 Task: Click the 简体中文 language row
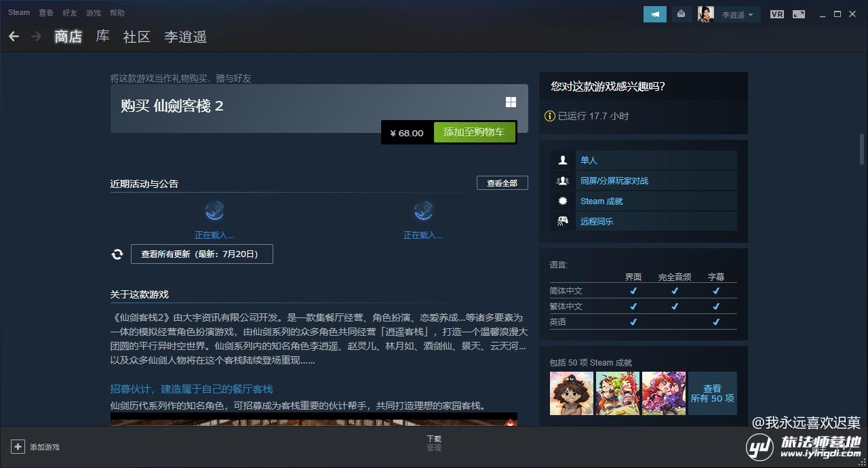tap(643, 290)
